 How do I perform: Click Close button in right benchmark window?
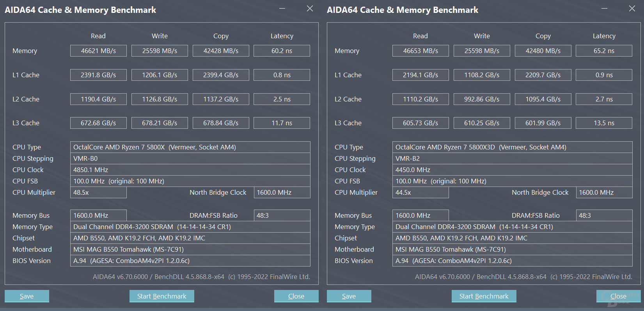click(619, 296)
